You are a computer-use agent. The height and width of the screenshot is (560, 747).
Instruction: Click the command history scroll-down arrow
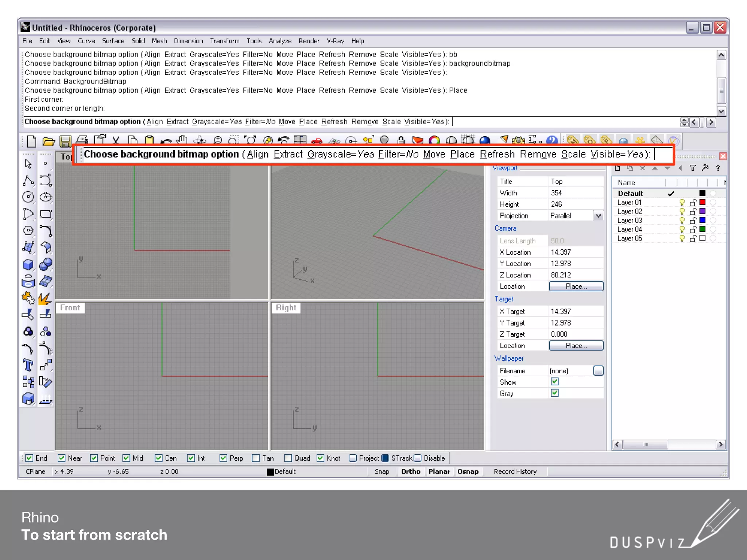pos(721,111)
